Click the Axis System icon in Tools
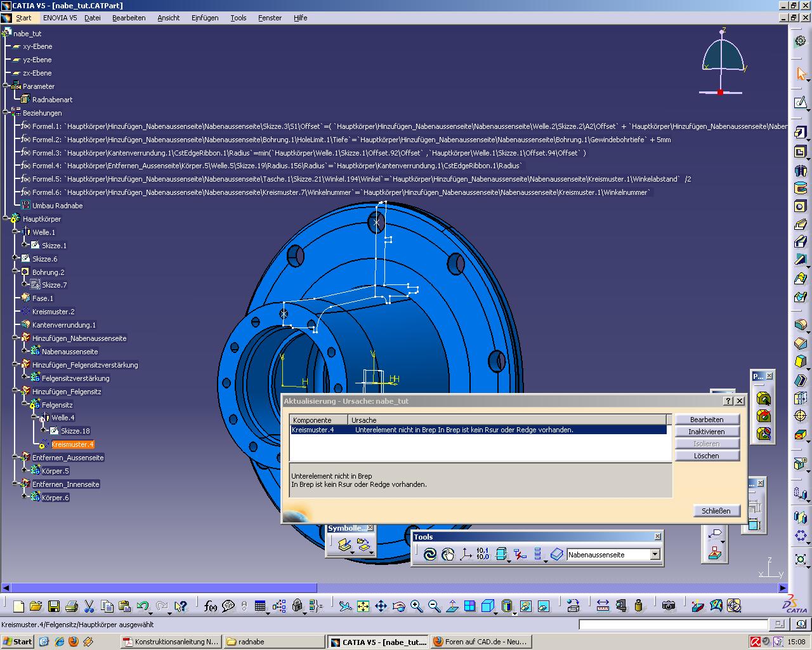812x650 pixels. coord(465,555)
